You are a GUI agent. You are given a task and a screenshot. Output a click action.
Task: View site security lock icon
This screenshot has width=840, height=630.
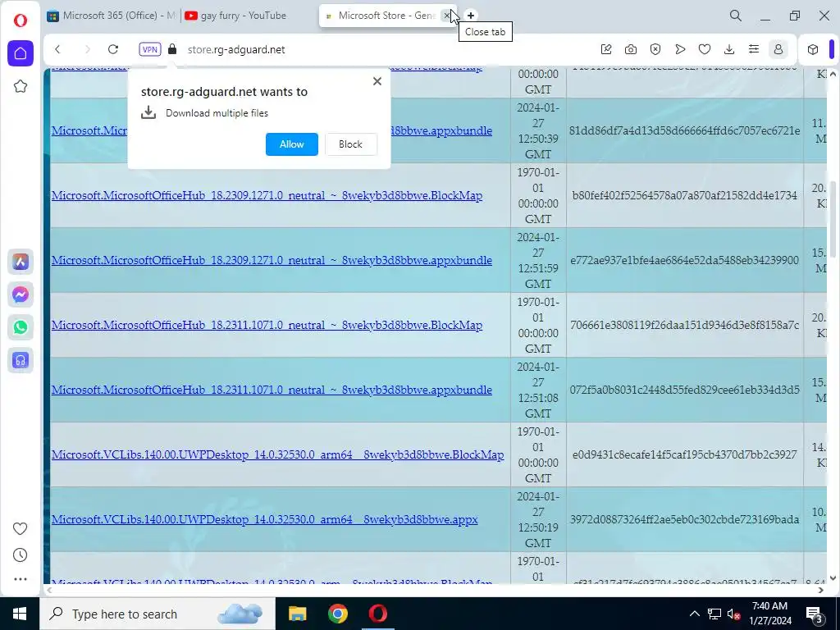(x=172, y=49)
